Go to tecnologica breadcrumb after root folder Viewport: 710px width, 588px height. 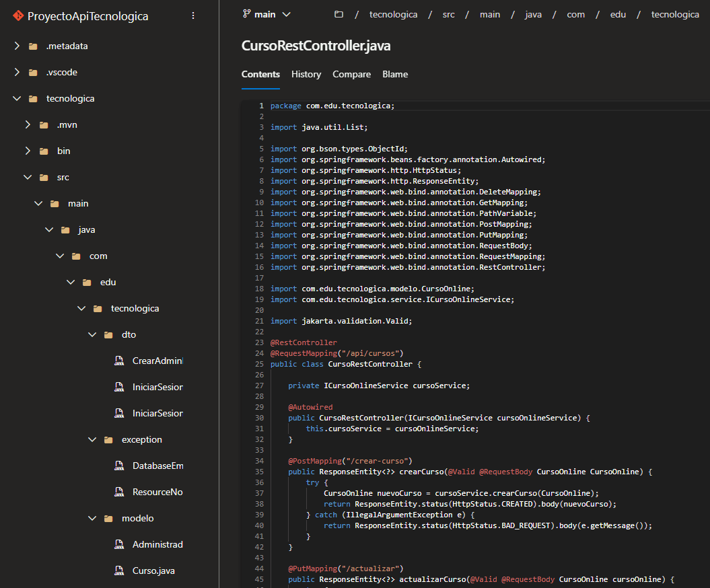click(393, 15)
